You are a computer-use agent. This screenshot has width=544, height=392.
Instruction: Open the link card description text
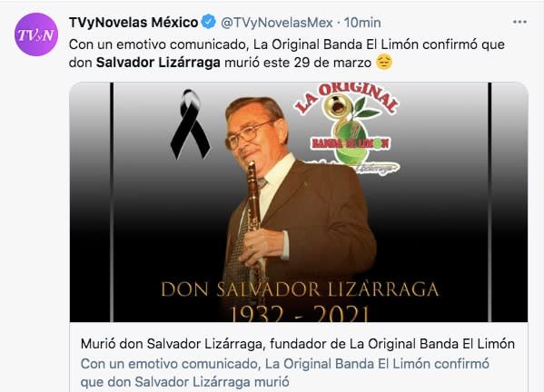[285, 373]
